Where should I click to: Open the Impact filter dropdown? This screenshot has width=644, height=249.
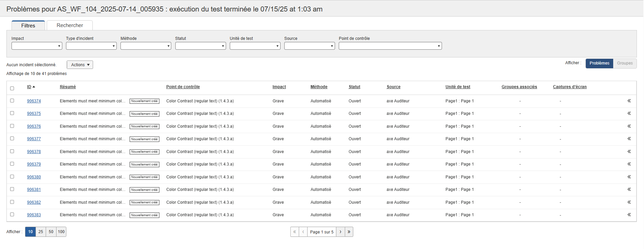coord(37,46)
